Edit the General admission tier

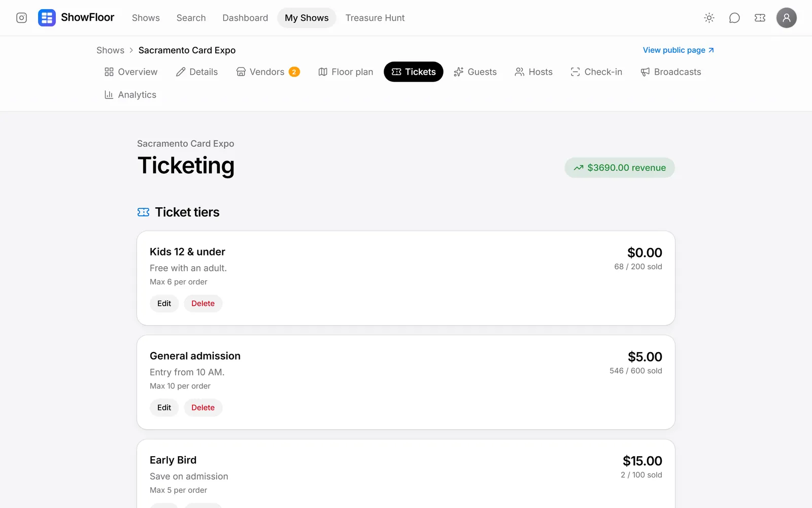click(x=164, y=407)
